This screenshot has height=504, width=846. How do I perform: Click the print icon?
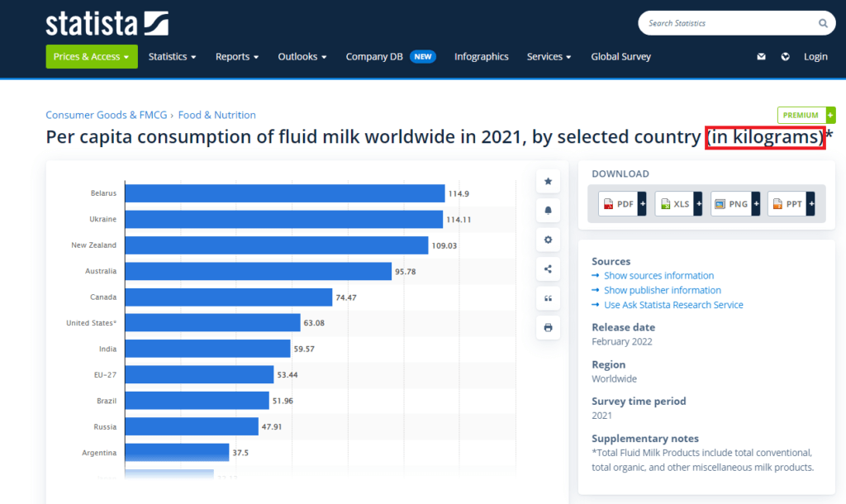(x=549, y=327)
